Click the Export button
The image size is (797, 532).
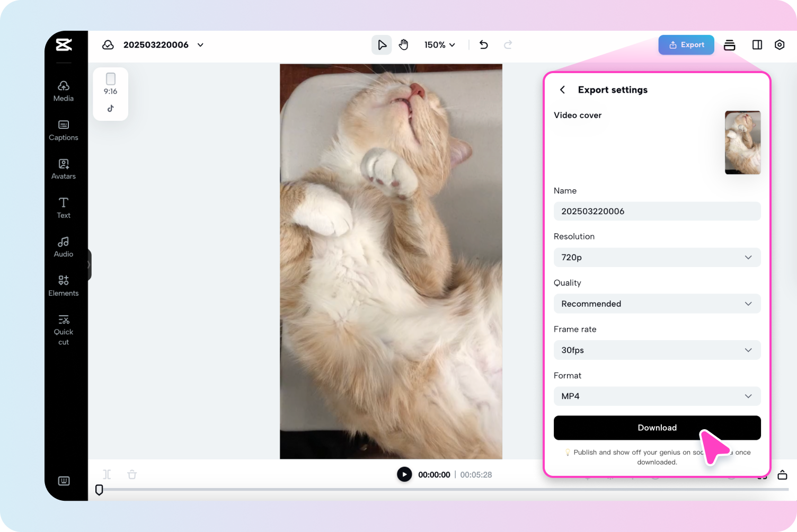coord(686,45)
